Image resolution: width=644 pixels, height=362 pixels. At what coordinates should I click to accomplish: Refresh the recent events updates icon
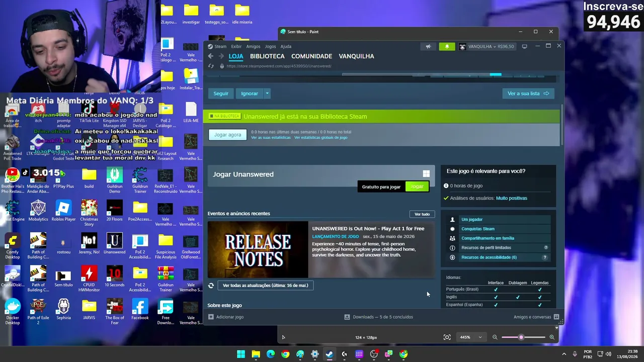[x=211, y=286]
